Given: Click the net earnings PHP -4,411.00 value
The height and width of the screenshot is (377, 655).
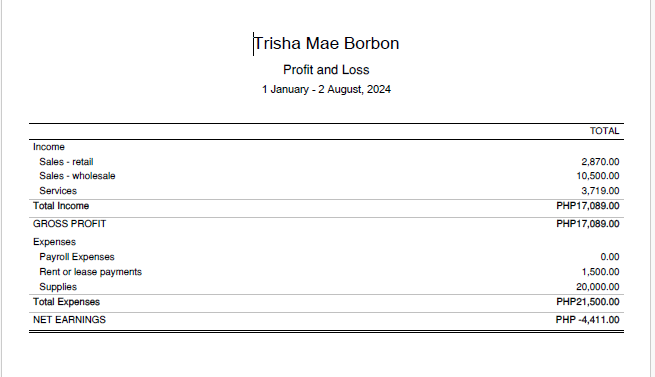Looking at the screenshot, I should click(x=587, y=320).
